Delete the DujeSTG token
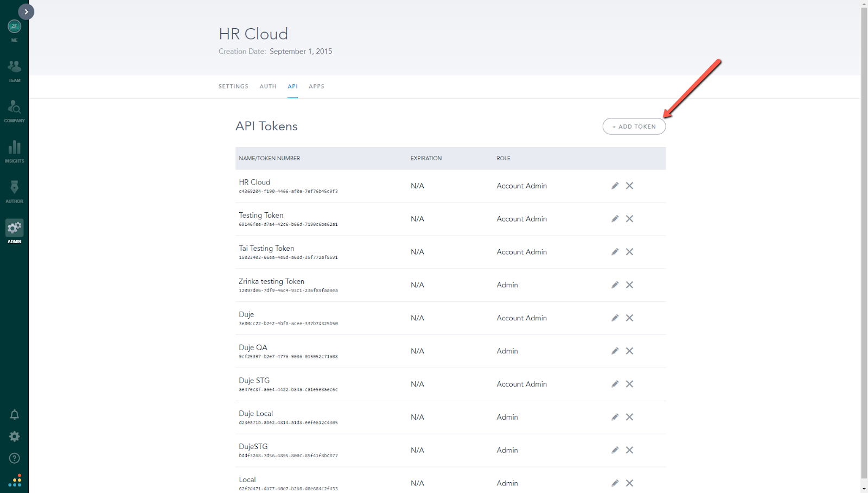 coord(629,451)
